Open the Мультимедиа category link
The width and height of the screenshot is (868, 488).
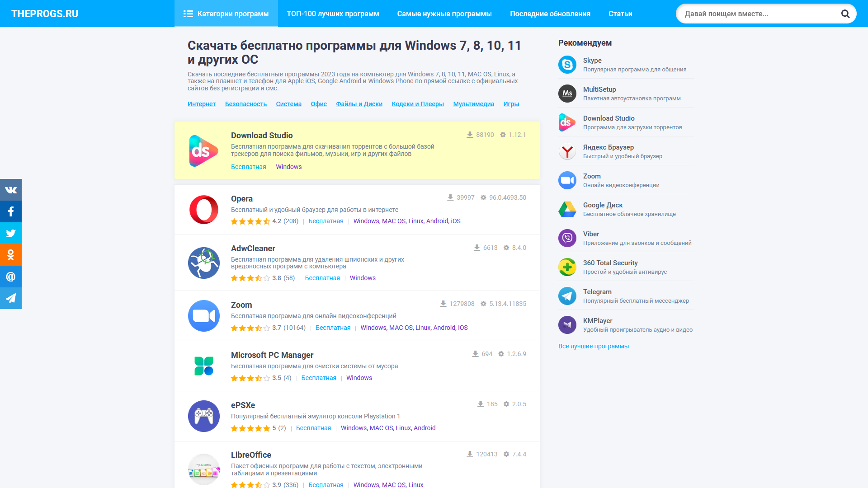(x=474, y=104)
